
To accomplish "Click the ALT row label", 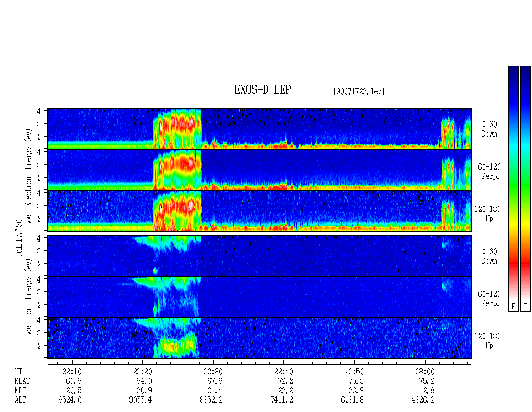I will click(x=20, y=400).
